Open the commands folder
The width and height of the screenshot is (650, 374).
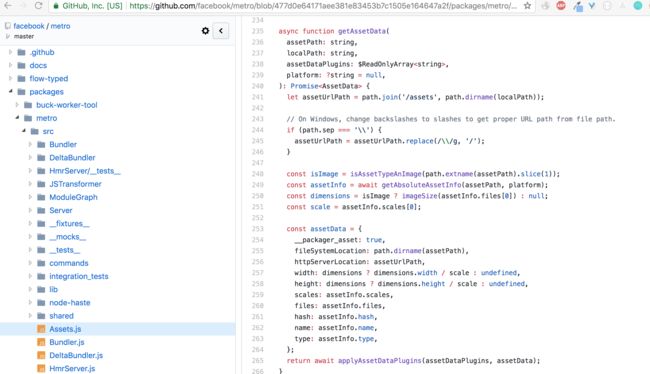(69, 263)
